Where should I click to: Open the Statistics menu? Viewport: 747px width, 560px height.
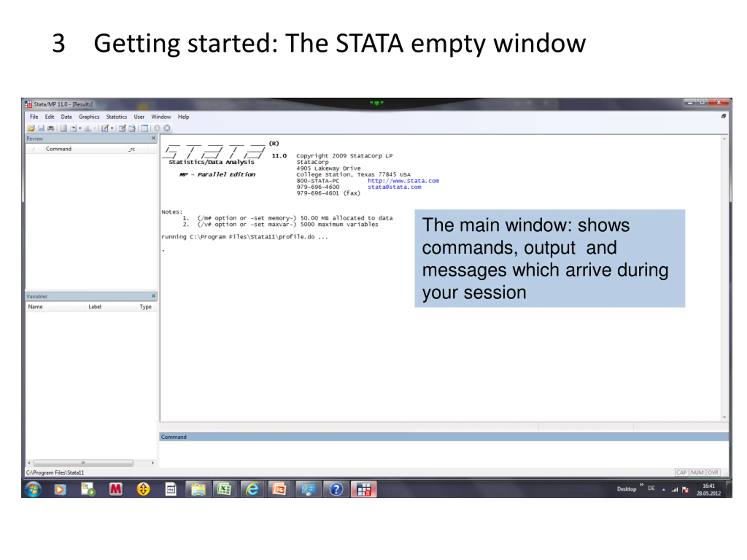pyautogui.click(x=116, y=117)
